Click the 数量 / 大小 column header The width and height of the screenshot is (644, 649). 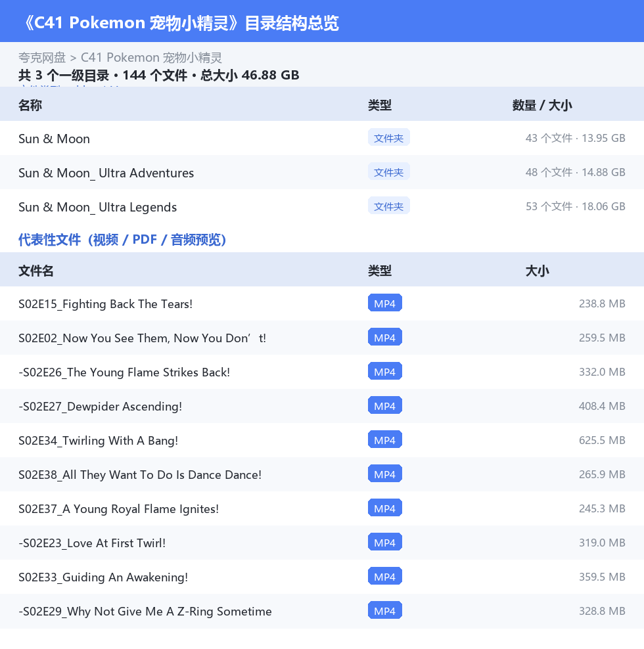[542, 105]
